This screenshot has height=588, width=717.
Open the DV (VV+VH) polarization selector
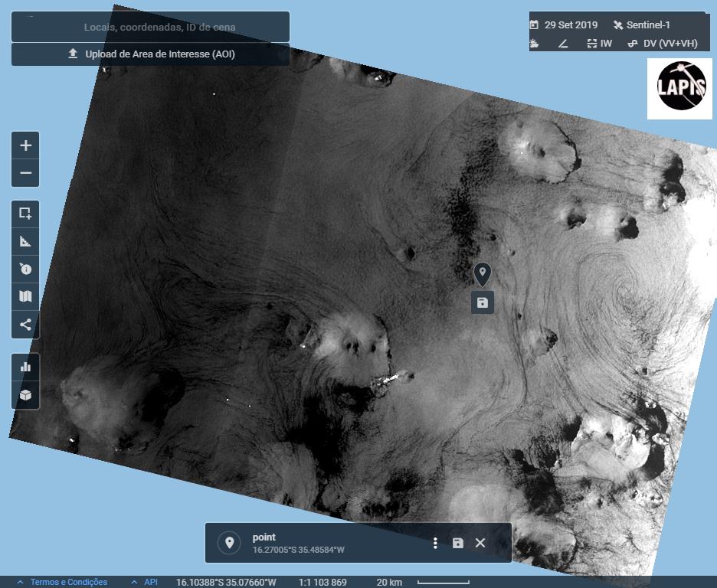663,44
